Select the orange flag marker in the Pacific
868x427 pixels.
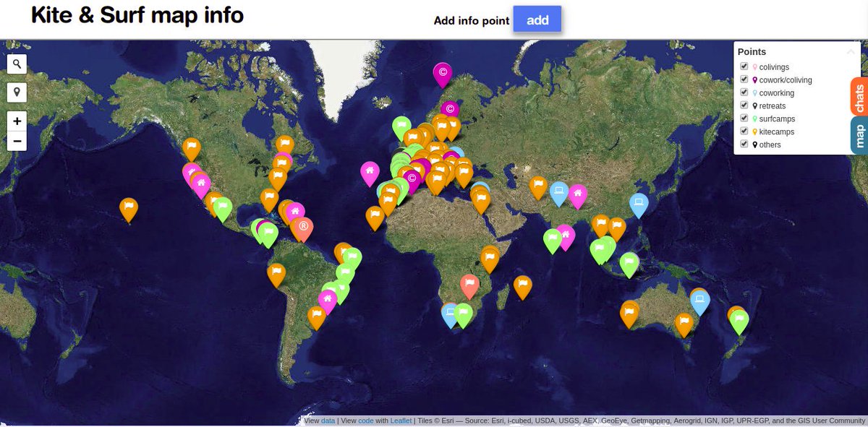pos(129,210)
